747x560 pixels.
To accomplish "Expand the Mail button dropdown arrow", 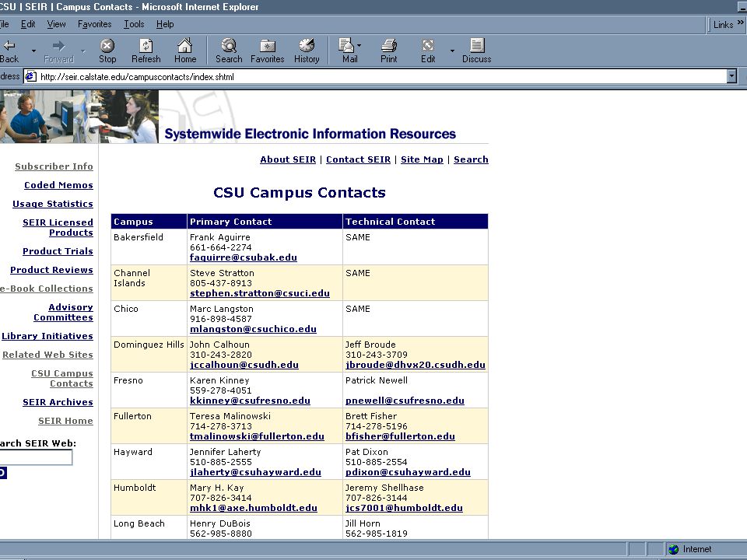I will point(359,45).
